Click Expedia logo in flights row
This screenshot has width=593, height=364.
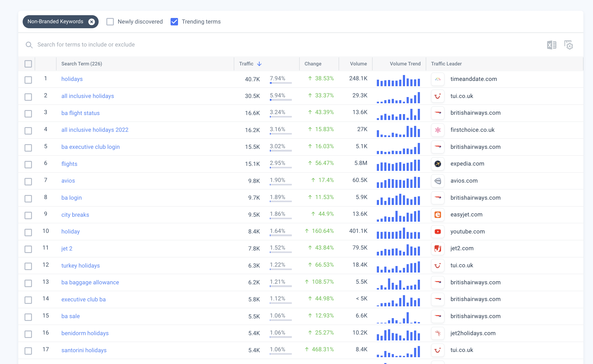point(438,164)
